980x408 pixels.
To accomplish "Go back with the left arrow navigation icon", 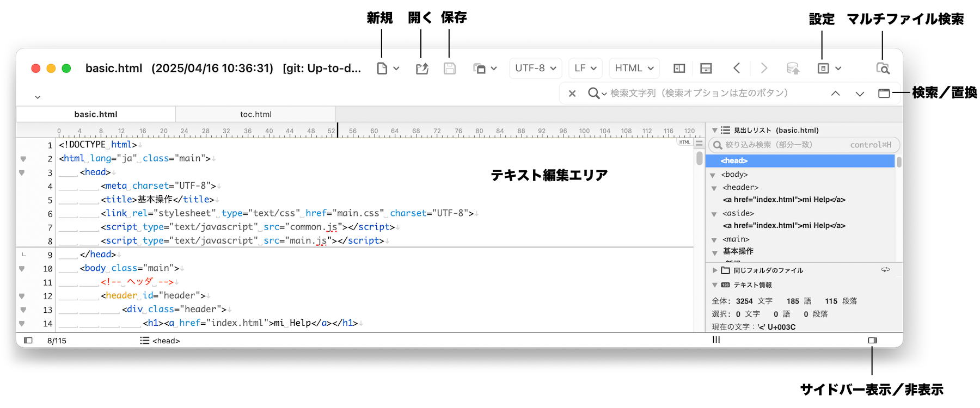I will (737, 68).
